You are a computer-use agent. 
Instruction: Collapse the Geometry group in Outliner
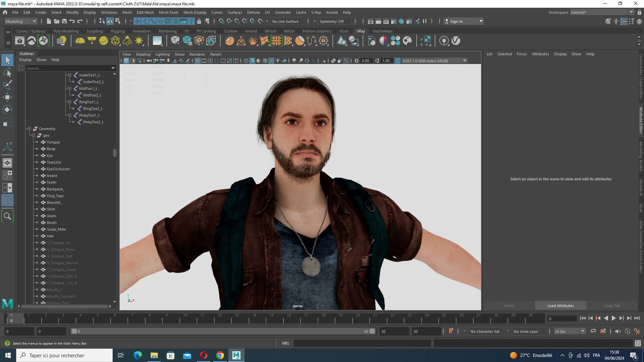coord(30,129)
